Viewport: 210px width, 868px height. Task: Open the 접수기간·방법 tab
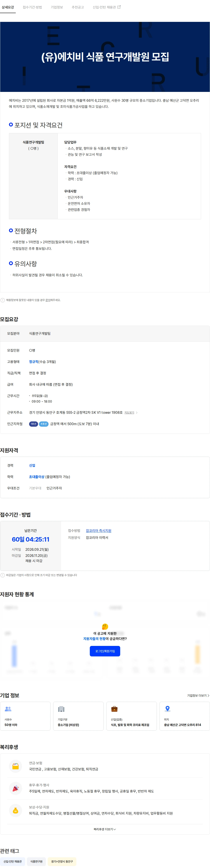(32, 7)
